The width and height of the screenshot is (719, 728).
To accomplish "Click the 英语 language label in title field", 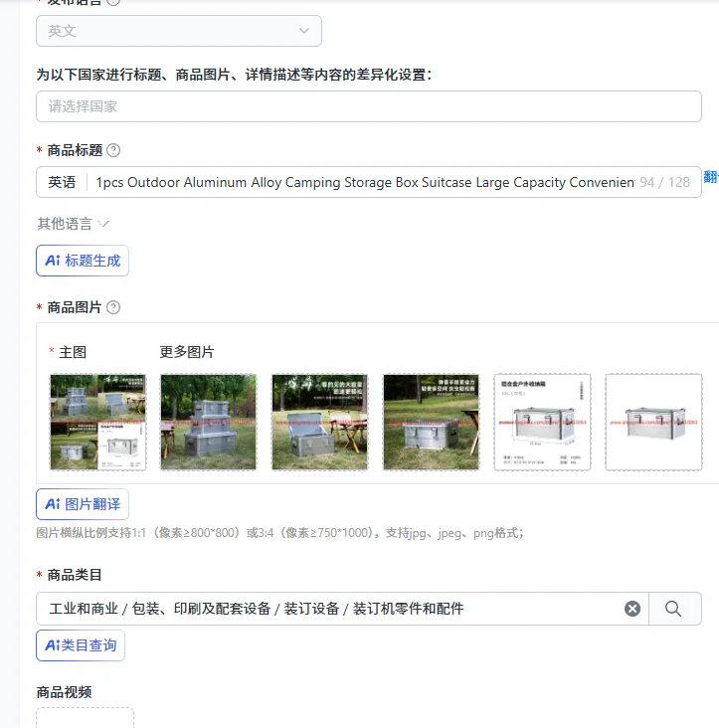I will (62, 182).
